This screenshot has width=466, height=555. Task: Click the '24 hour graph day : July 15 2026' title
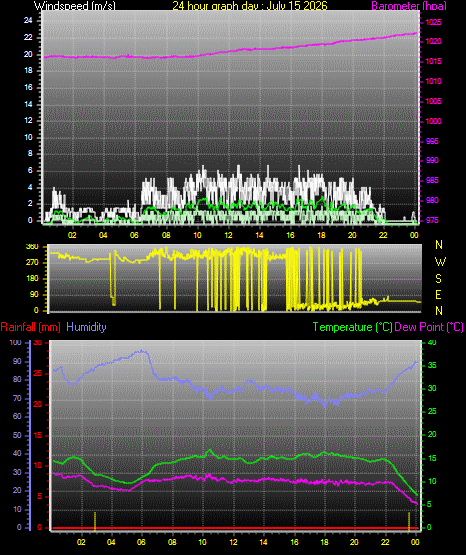[x=250, y=5]
